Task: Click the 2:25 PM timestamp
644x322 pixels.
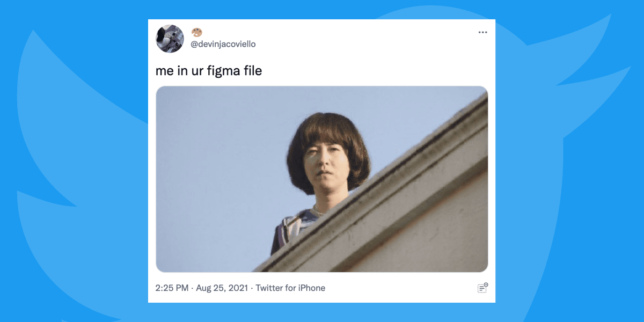Action: click(x=172, y=288)
